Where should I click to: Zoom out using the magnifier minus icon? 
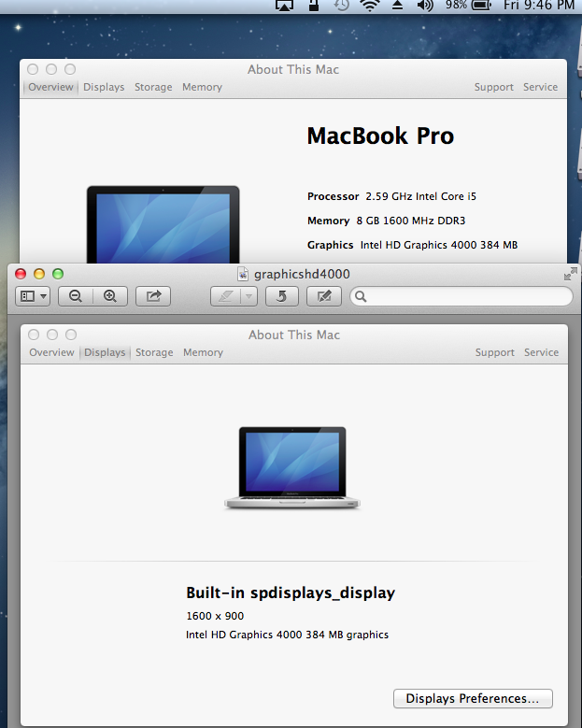pos(75,296)
